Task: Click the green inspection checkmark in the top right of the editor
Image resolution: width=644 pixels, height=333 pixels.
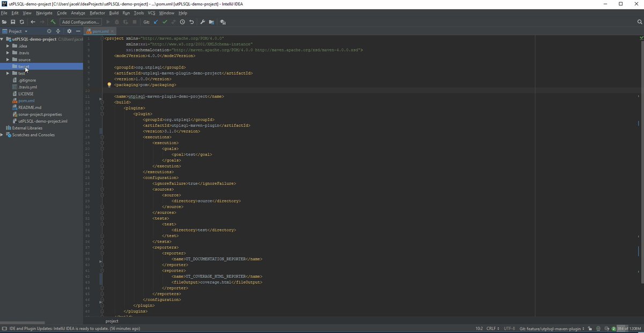Action: pyautogui.click(x=641, y=39)
